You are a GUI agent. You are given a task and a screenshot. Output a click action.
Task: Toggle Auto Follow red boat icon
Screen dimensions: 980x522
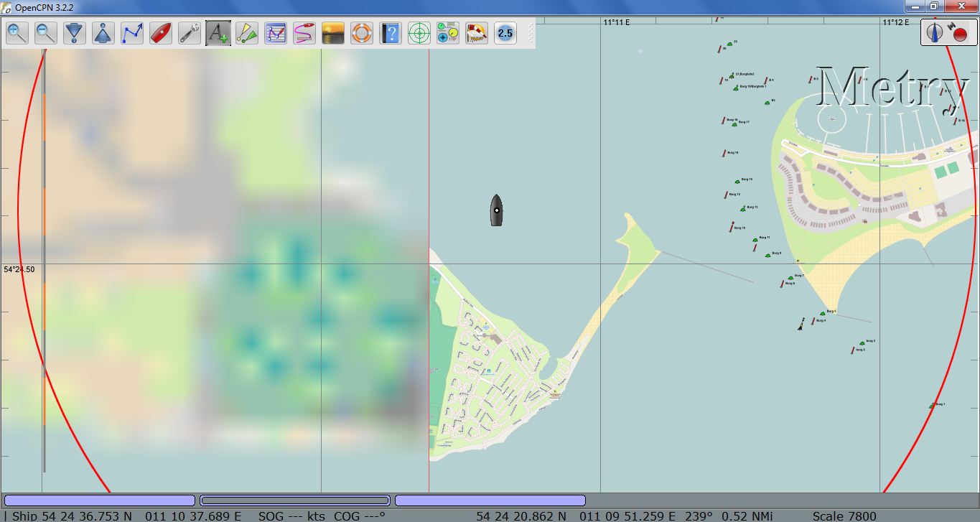click(x=161, y=33)
